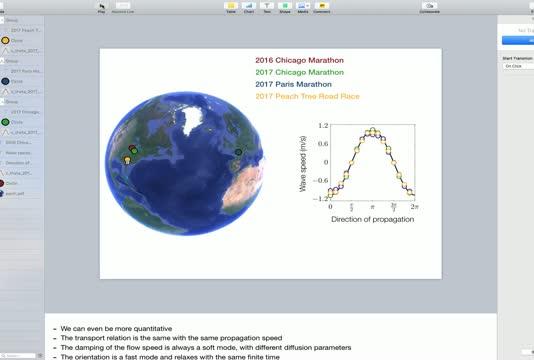Select the Earth globe image on the slide
The height and width of the screenshot is (360, 534).
[184, 163]
